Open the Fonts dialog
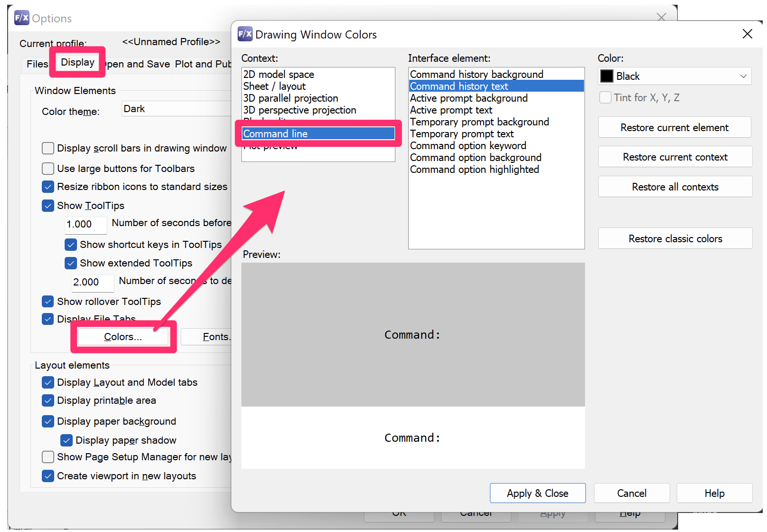This screenshot has width=767, height=532. 216,336
